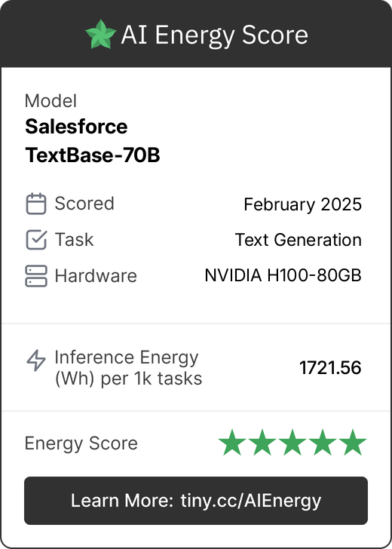Select the fifth green rating star
392x549 pixels.
pyautogui.click(x=353, y=443)
